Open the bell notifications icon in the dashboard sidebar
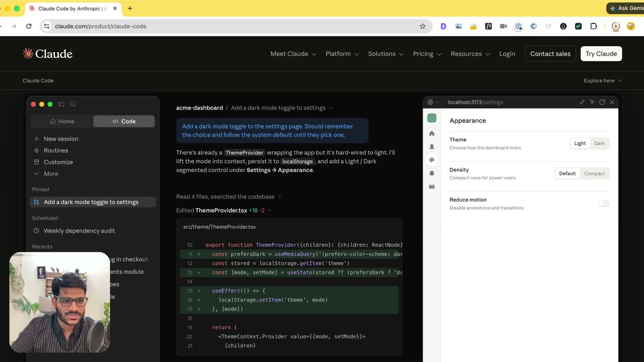 (x=432, y=173)
